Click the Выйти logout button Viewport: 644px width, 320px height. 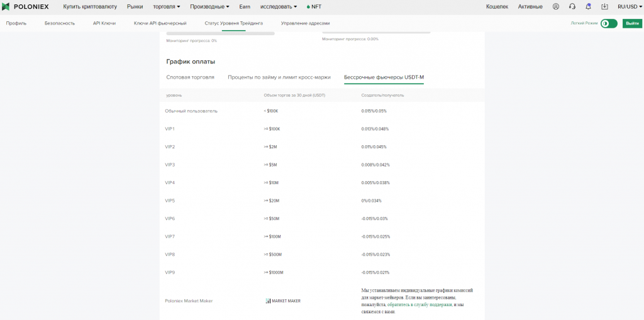(x=631, y=23)
